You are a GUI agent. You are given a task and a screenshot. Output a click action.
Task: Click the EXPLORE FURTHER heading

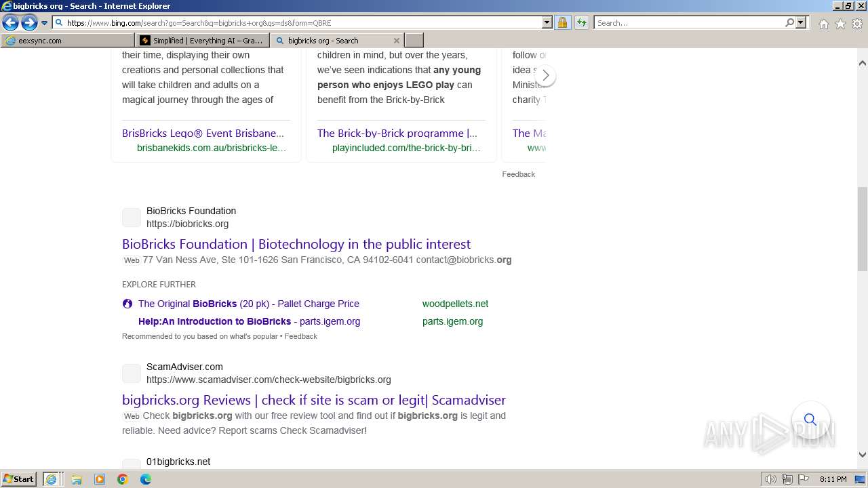[x=159, y=284]
